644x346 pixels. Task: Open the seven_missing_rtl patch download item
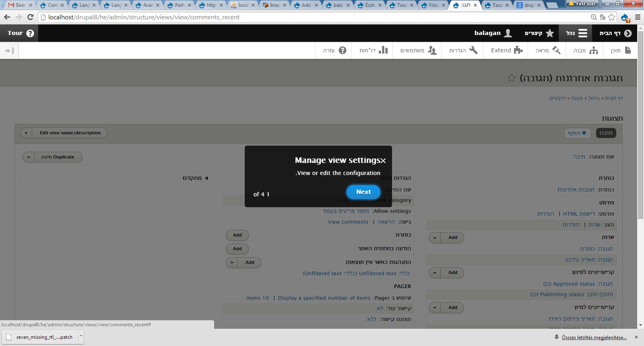[x=40, y=337]
